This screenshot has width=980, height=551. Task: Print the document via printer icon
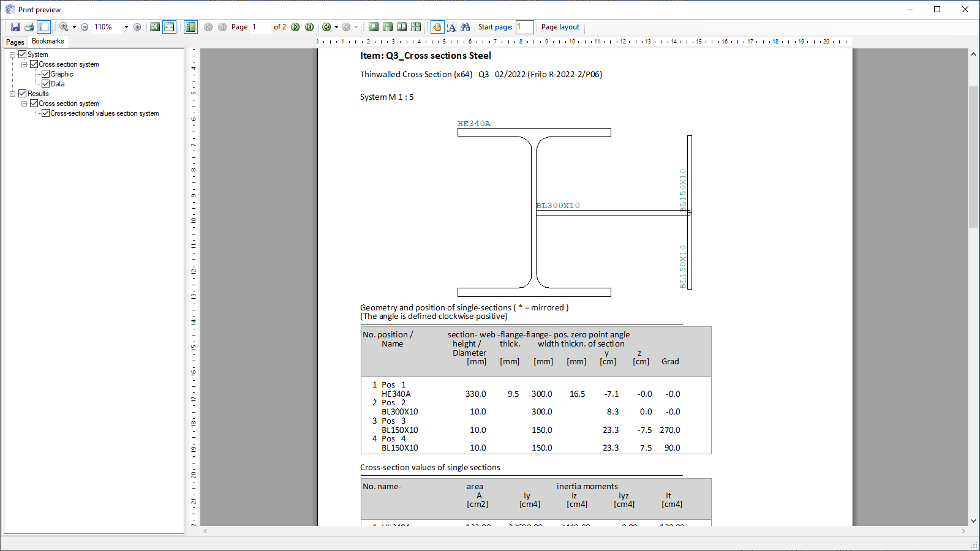point(29,27)
